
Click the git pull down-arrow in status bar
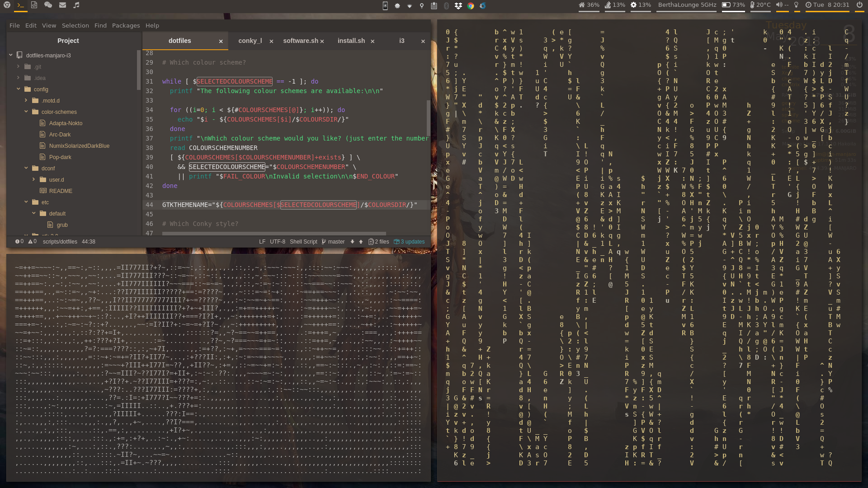click(352, 242)
